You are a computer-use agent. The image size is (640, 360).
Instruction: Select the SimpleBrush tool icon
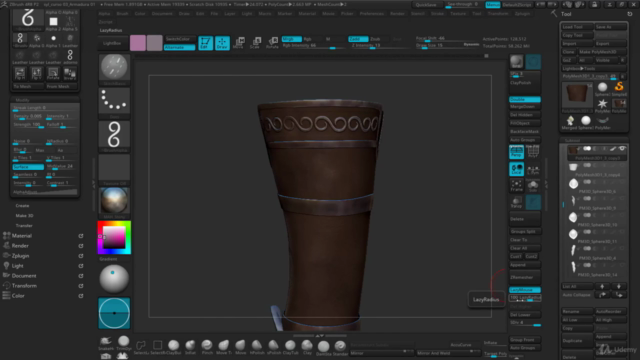[619, 88]
